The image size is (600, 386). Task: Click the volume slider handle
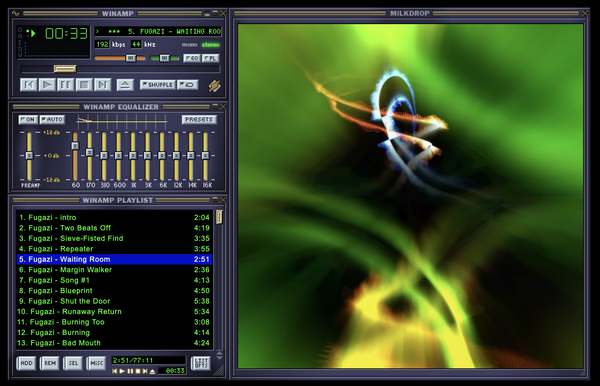pos(130,58)
